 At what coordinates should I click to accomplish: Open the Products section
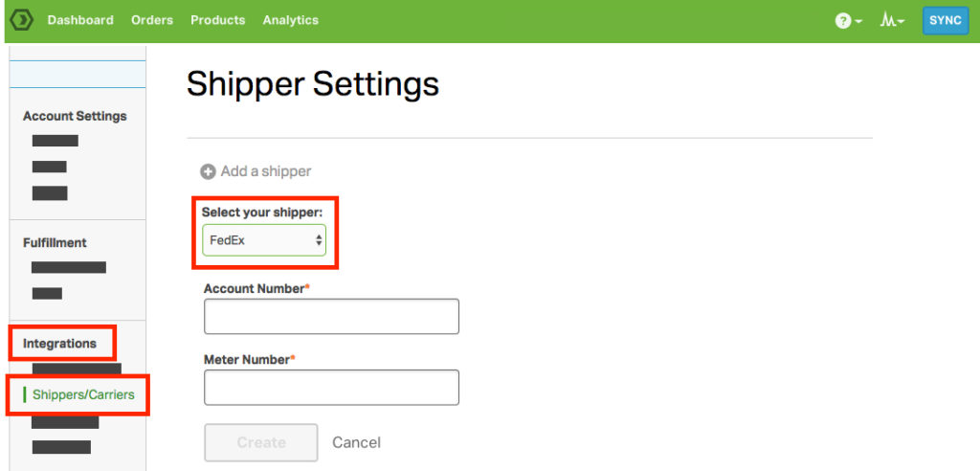[217, 20]
